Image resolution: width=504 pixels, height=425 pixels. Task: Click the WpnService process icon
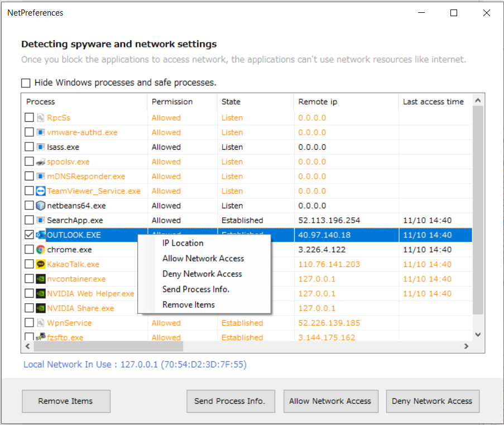point(41,323)
